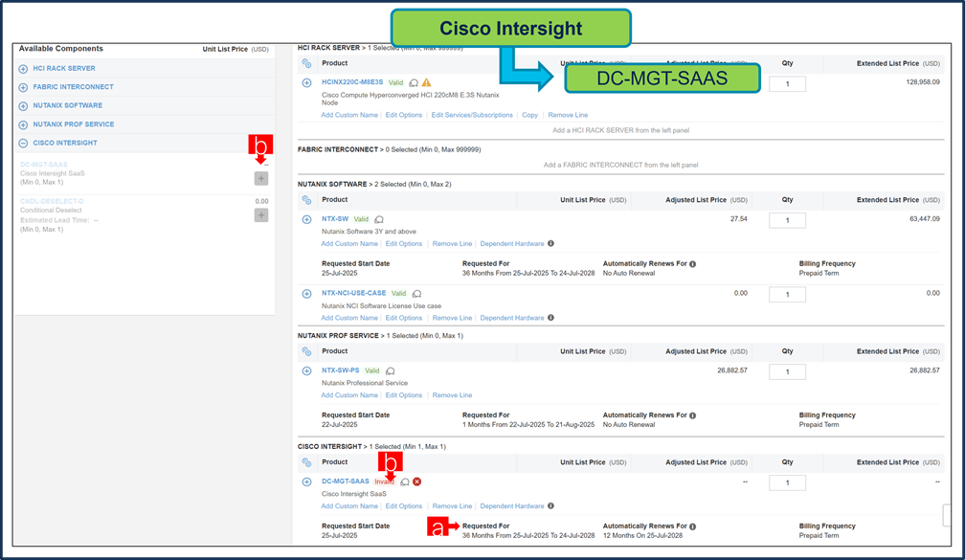Open the HCINX220C-M8E3S product link
This screenshot has width=965, height=560.
click(x=352, y=82)
